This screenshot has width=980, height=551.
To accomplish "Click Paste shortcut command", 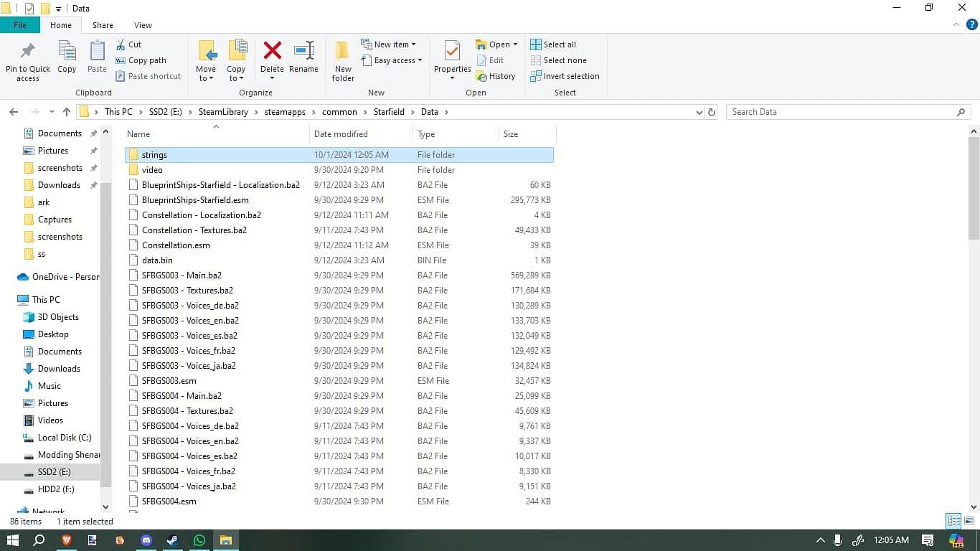I will pos(148,76).
